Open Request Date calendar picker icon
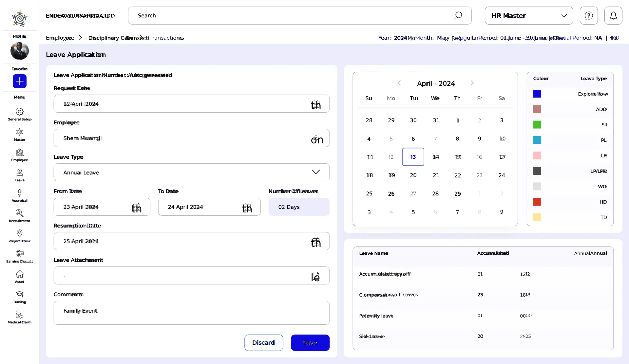Image resolution: width=629 pixels, height=364 pixels. click(x=315, y=104)
